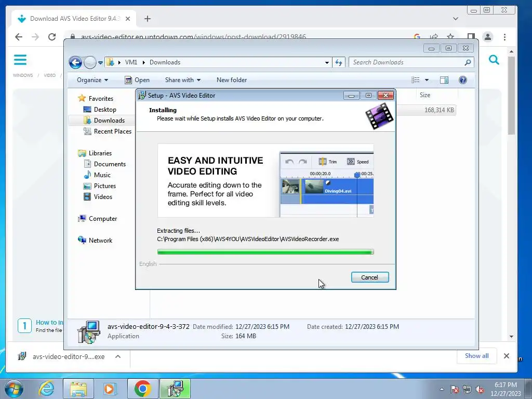Select the 168,314 KB file size cell
The height and width of the screenshot is (399, 532).
[x=439, y=110]
